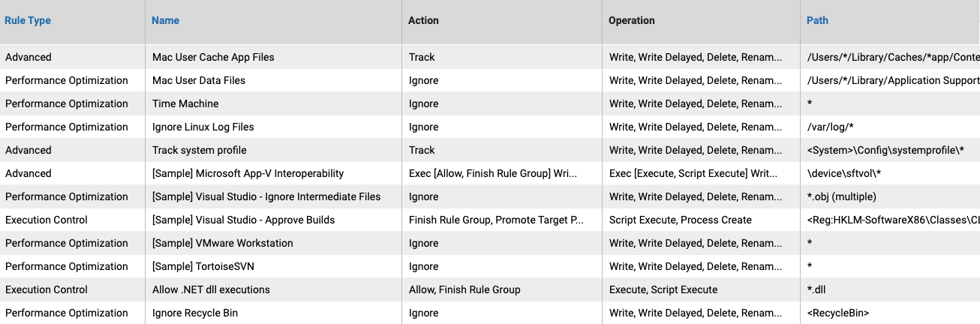The width and height of the screenshot is (980, 324).
Task: Sort by the Path column header
Action: coord(817,21)
